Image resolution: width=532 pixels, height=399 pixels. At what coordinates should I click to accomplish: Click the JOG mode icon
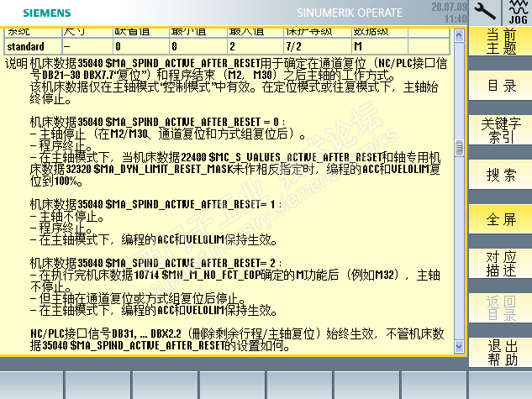tap(517, 13)
